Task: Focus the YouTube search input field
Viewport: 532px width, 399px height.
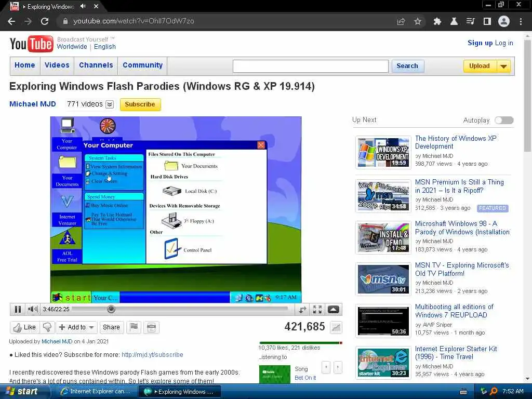Action: pos(311,66)
